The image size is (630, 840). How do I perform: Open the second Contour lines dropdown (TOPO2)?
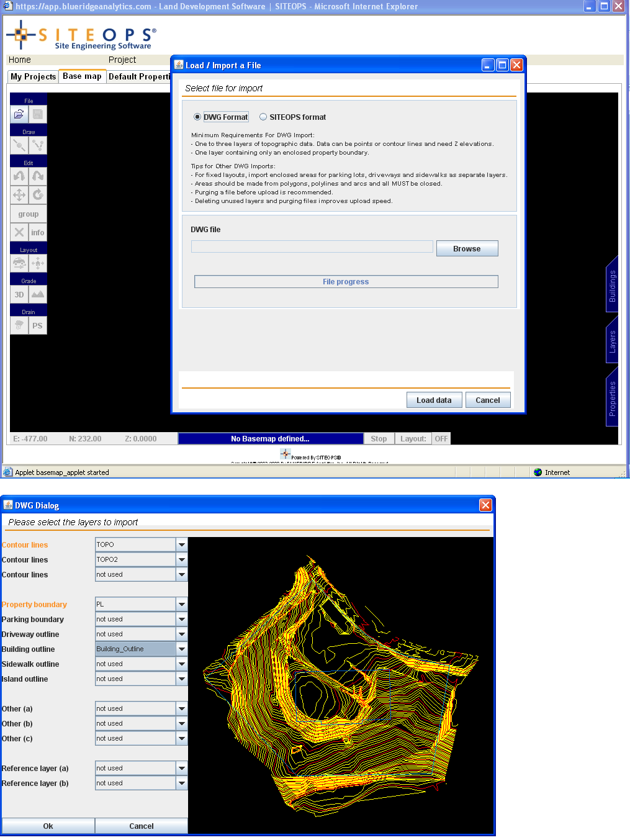(182, 559)
